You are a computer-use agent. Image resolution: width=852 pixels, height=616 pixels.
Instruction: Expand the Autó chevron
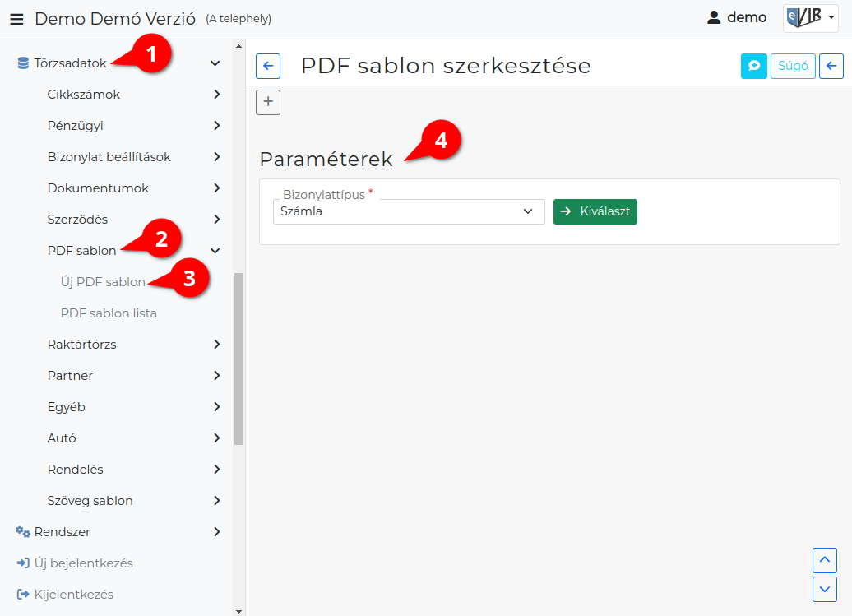coord(217,438)
